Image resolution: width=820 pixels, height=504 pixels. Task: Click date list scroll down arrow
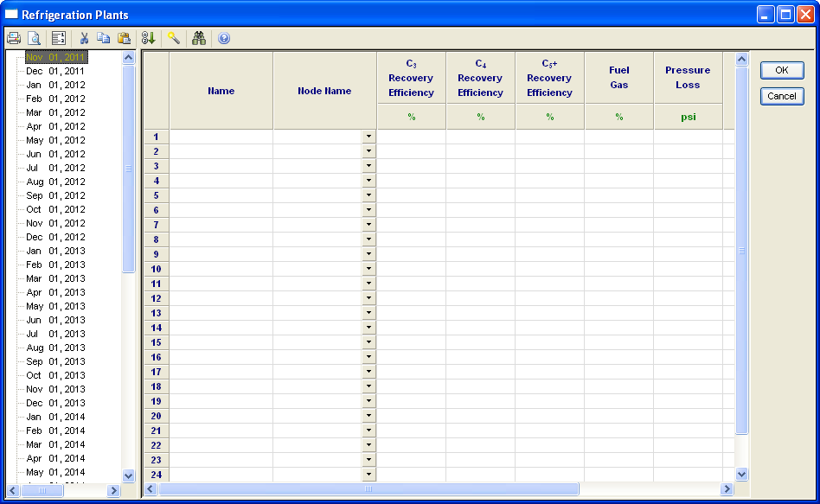click(x=129, y=475)
